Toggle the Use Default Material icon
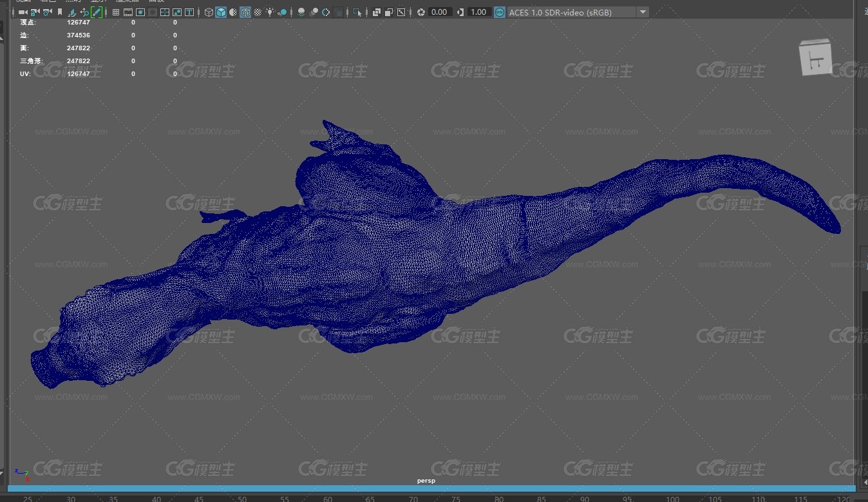This screenshot has width=868, height=502. (233, 12)
